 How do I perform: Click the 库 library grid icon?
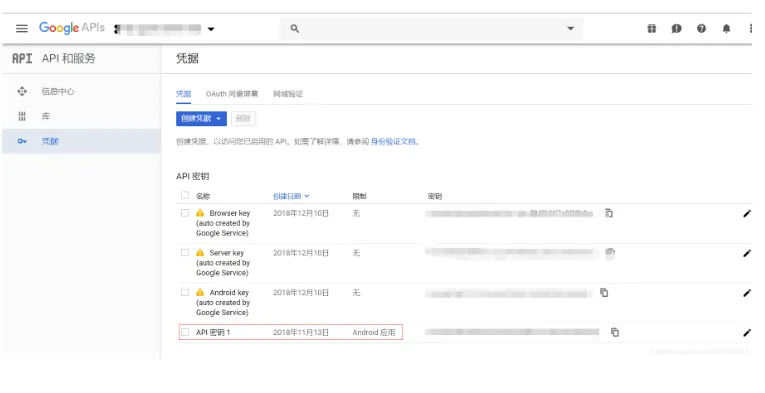(x=22, y=116)
